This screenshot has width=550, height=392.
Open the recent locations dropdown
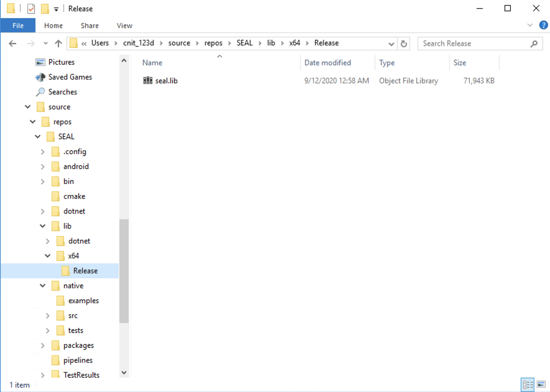(45, 43)
